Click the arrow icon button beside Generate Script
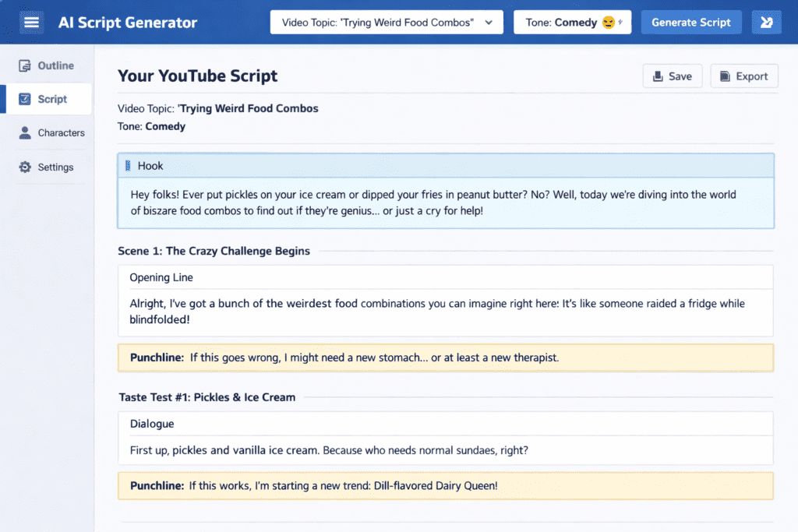The width and height of the screenshot is (798, 532). coord(766,23)
